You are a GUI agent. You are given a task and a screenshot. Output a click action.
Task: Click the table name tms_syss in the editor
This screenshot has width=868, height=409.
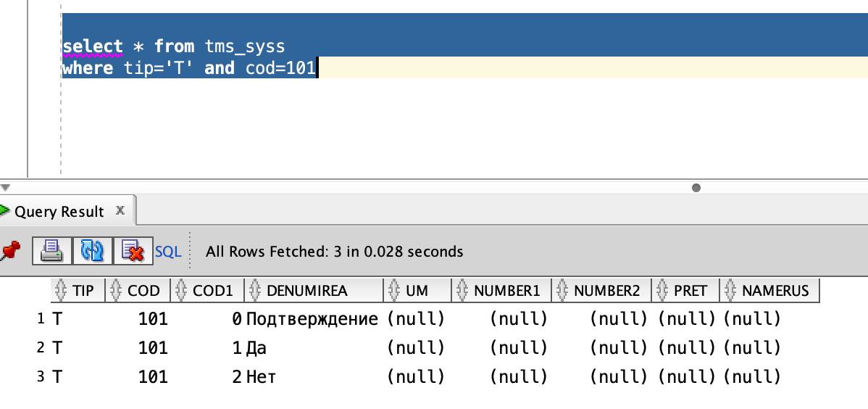point(245,46)
